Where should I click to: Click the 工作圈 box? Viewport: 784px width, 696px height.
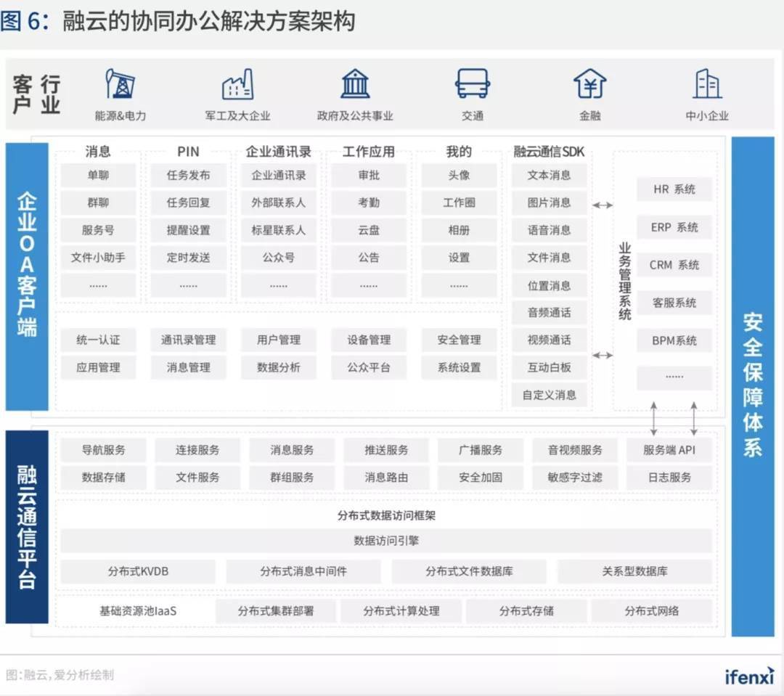459,202
